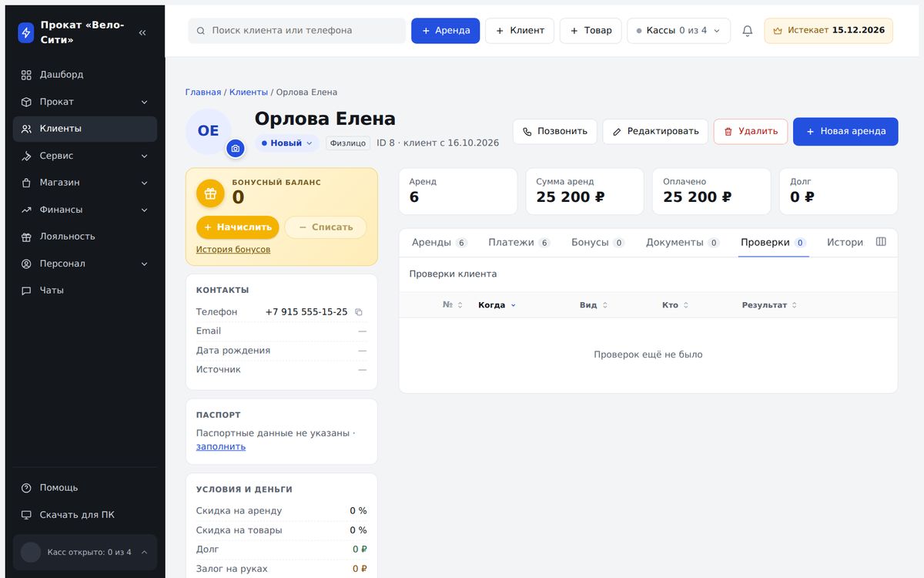Switch to Документы tab
924x578 pixels.
point(682,242)
